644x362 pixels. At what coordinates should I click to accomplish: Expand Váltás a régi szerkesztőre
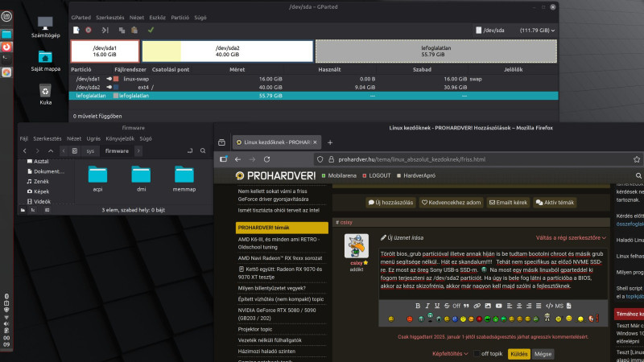[571, 237]
